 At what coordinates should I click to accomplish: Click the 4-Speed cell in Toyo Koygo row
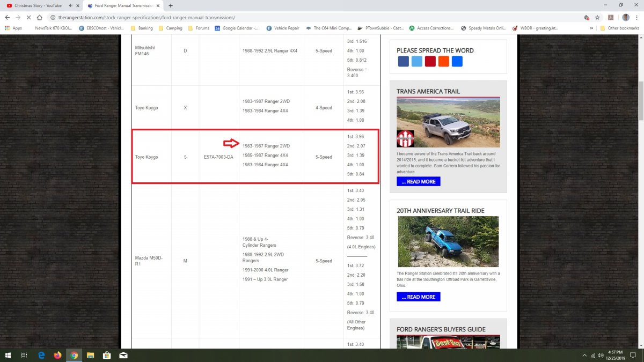(324, 108)
